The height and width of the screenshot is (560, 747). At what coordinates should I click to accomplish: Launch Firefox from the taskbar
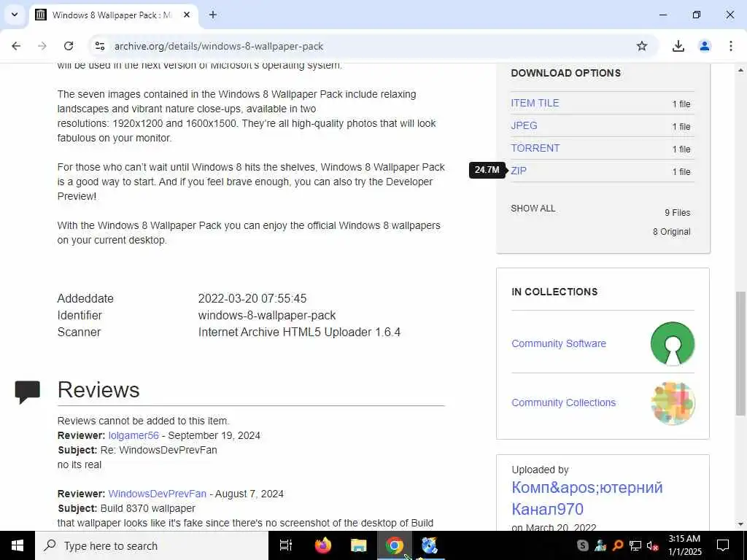[x=323, y=545]
